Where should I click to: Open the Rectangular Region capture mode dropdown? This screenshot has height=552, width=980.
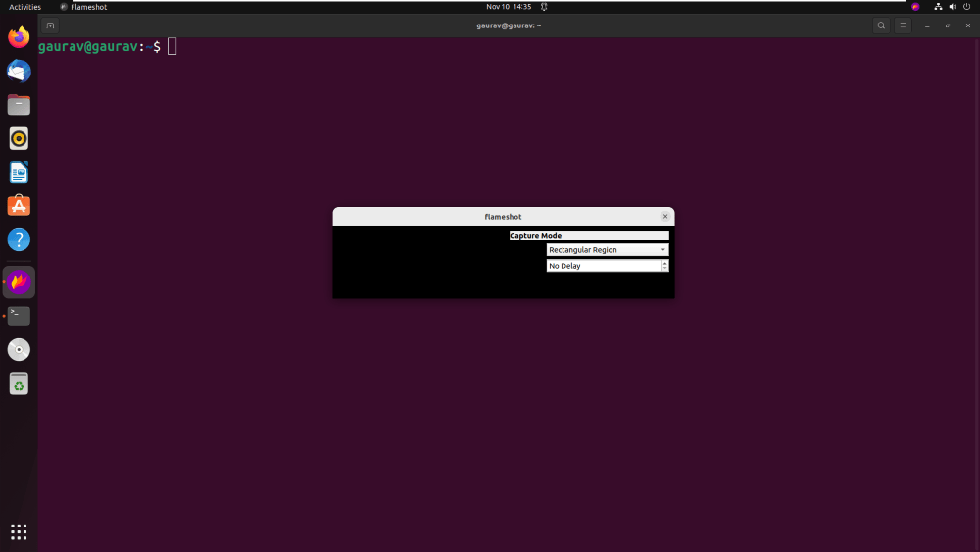(x=608, y=249)
